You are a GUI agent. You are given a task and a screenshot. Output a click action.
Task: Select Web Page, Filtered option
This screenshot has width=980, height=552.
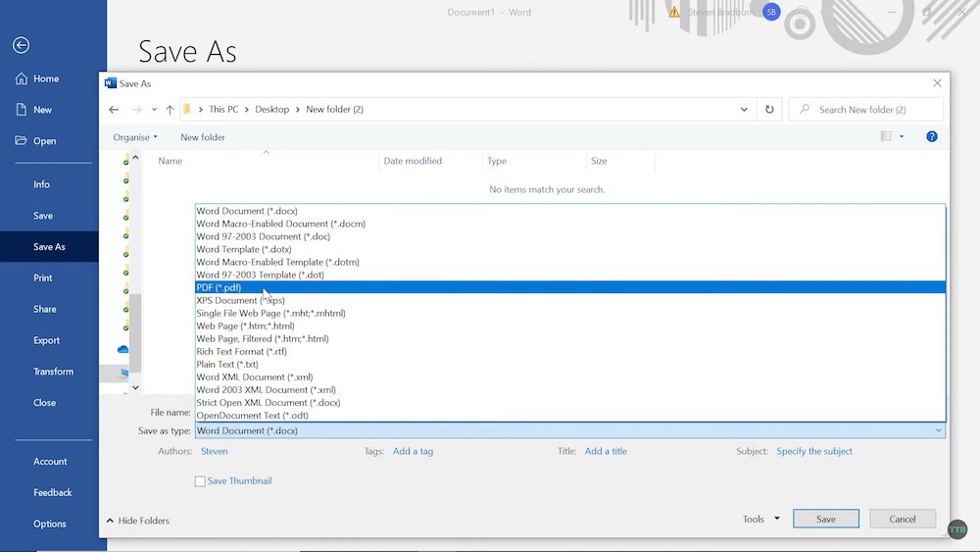[x=570, y=338]
